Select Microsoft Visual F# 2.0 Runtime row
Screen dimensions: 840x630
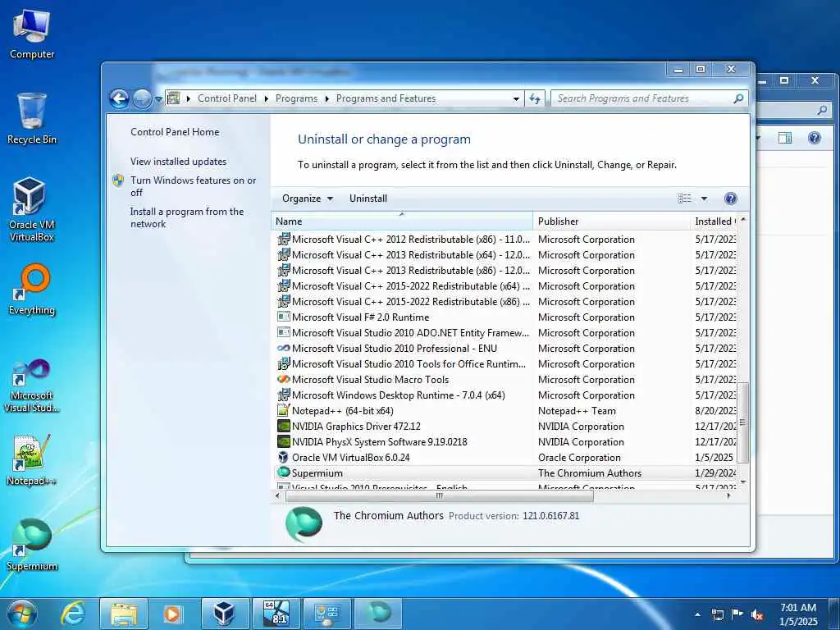506,317
